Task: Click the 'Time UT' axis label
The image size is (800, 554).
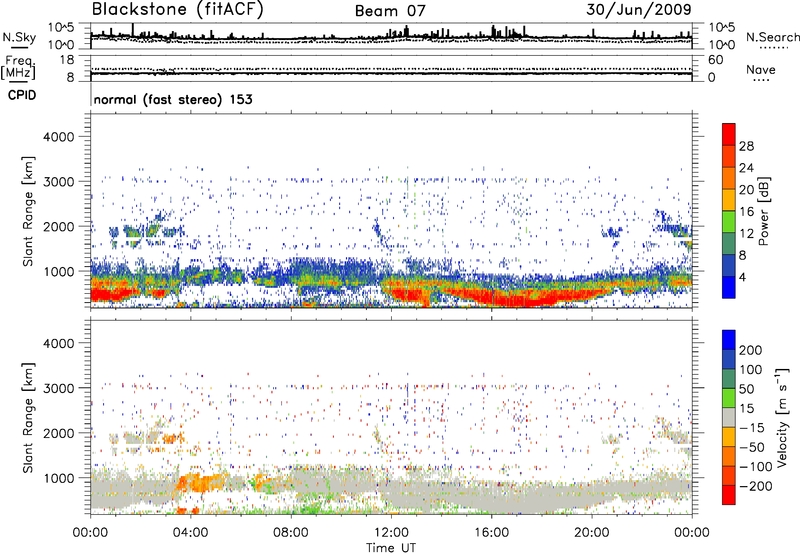Action: pos(391,548)
